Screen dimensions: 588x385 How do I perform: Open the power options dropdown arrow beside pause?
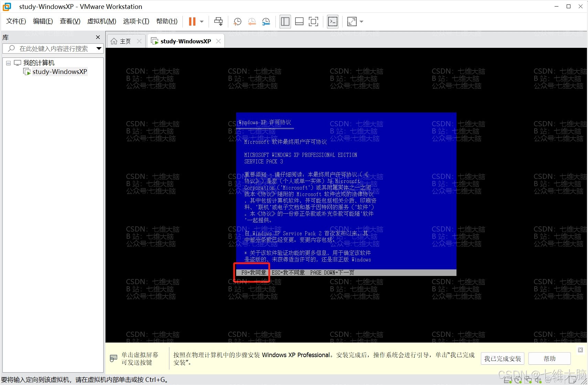pos(202,22)
